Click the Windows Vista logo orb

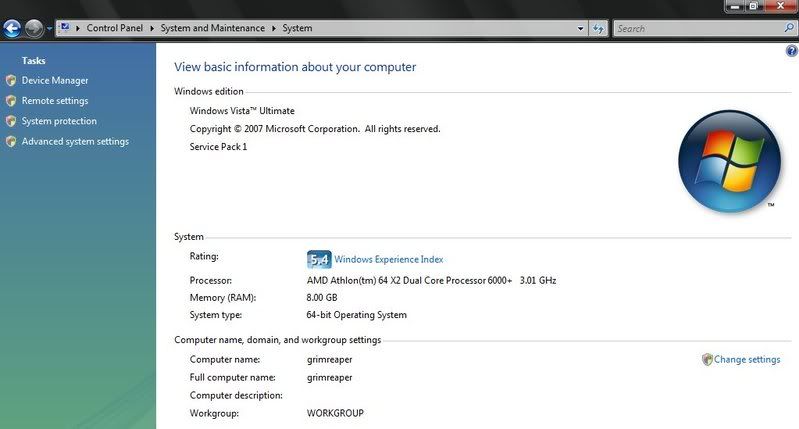pyautogui.click(x=729, y=162)
